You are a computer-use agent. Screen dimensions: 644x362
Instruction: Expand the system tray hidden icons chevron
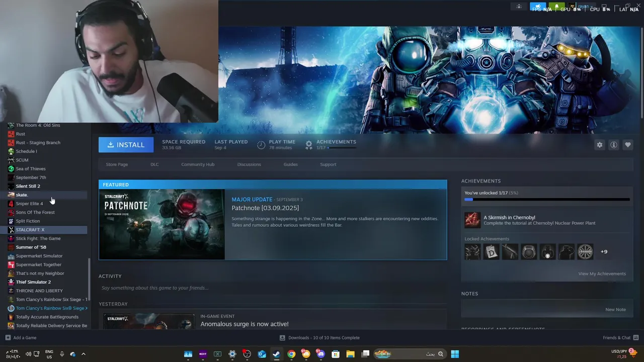click(x=83, y=354)
